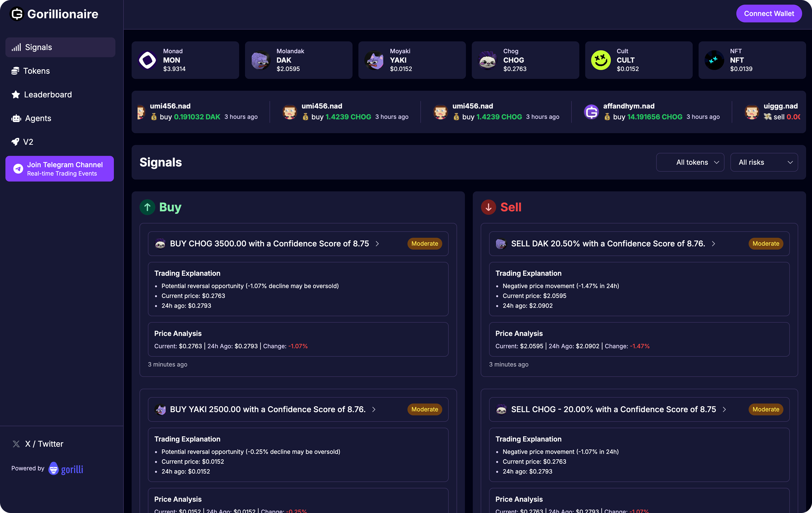Open the X / Twitter link

[44, 444]
